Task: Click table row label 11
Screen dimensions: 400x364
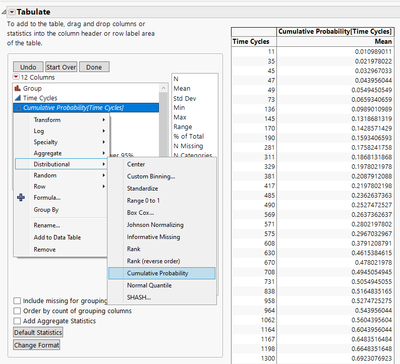Action: [x=271, y=52]
